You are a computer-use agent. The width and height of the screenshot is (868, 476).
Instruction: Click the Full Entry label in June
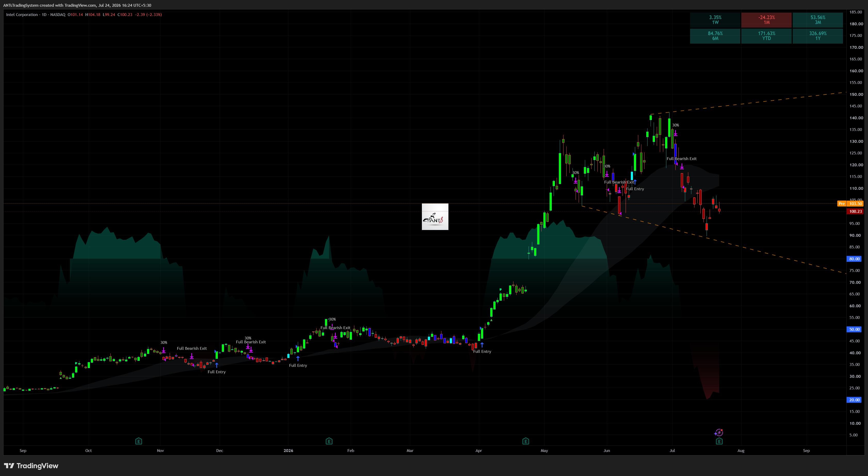pyautogui.click(x=635, y=189)
